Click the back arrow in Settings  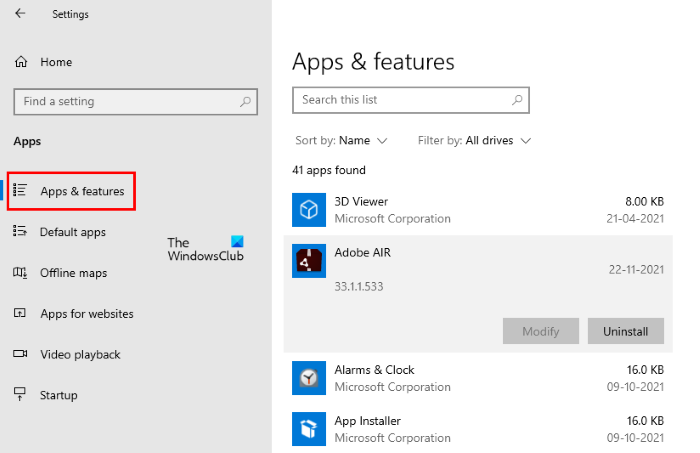coord(21,14)
